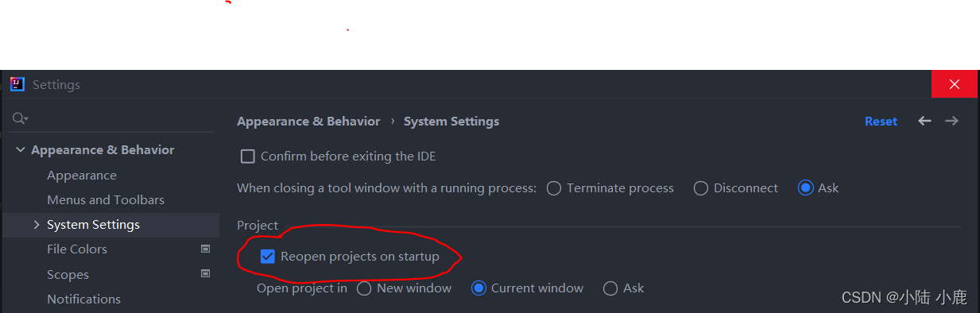Screen dimensions: 980x313
Task: Click the project-level icon beside Scopes
Action: [206, 274]
